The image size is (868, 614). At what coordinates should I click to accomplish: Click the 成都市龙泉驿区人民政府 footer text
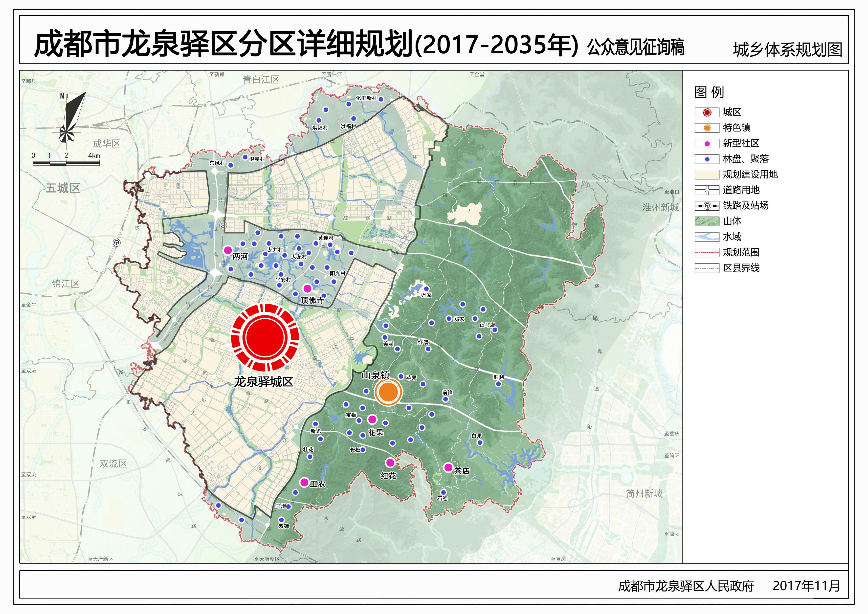click(686, 586)
